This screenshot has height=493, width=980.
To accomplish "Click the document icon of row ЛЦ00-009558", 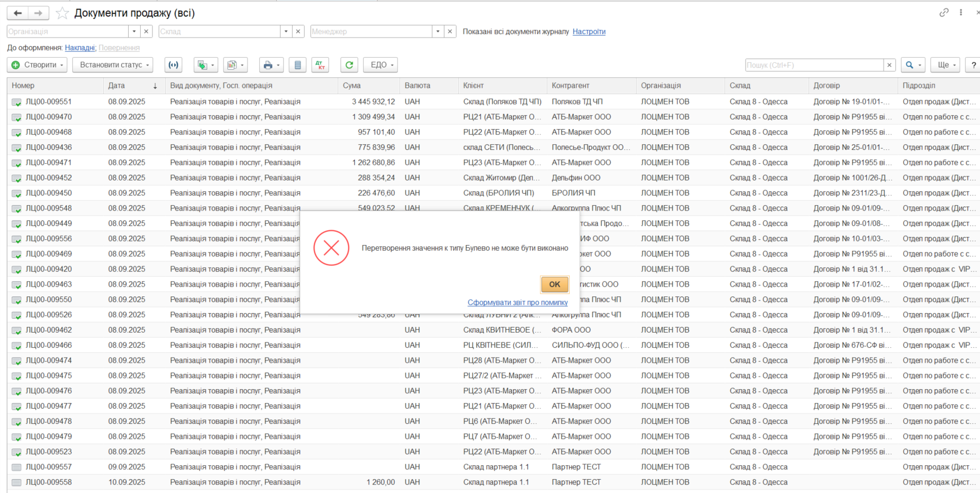I will (x=17, y=483).
